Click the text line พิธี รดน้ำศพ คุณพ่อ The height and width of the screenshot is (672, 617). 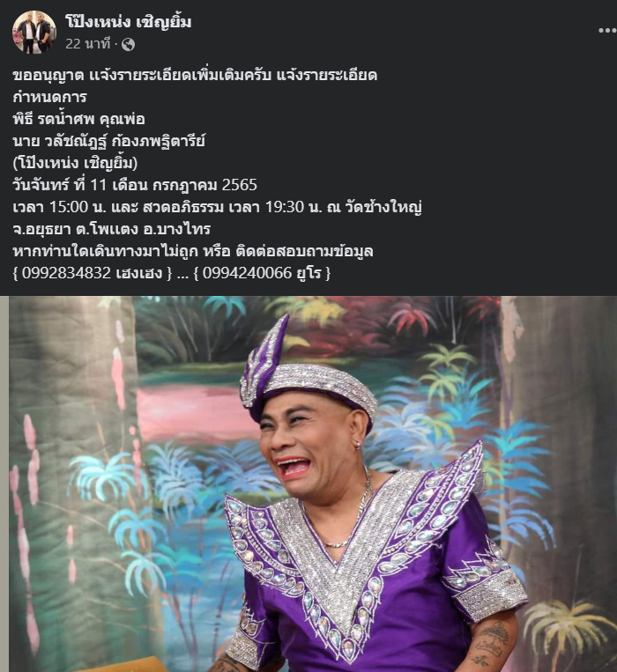[x=79, y=119]
